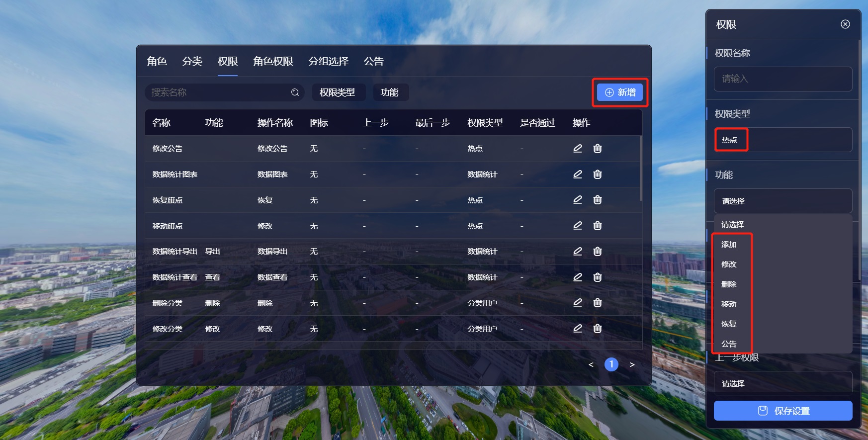
Task: Click the search magnifier icon
Action: pyautogui.click(x=295, y=92)
